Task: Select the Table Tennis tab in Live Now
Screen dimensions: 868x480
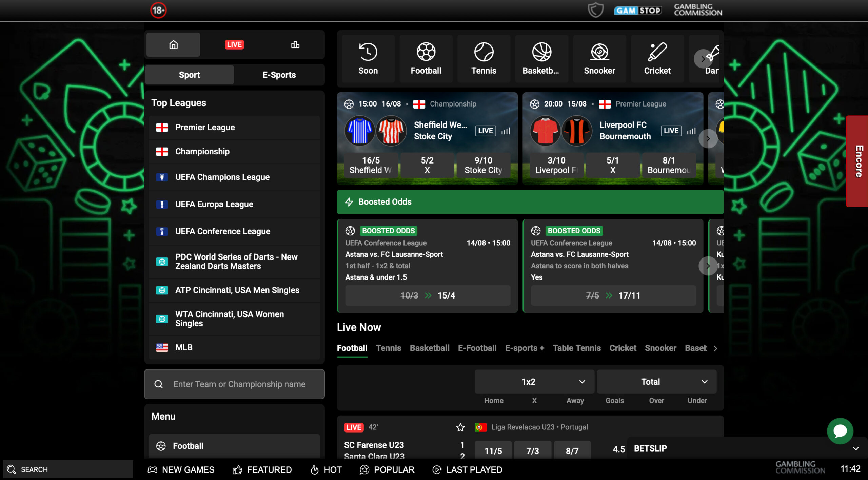Action: (x=577, y=348)
